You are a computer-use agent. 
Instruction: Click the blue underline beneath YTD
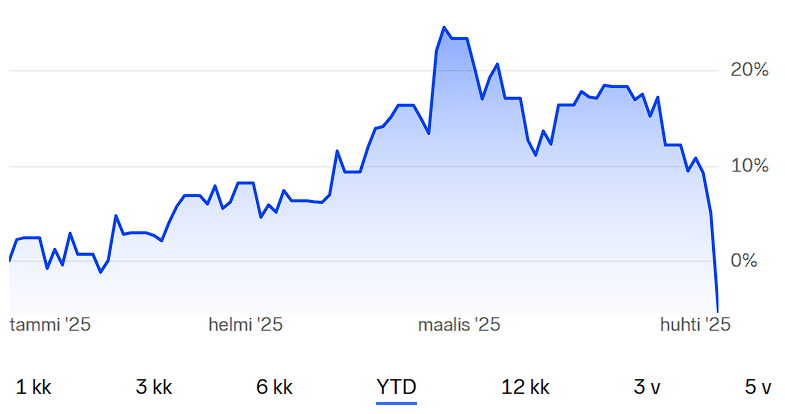396,402
